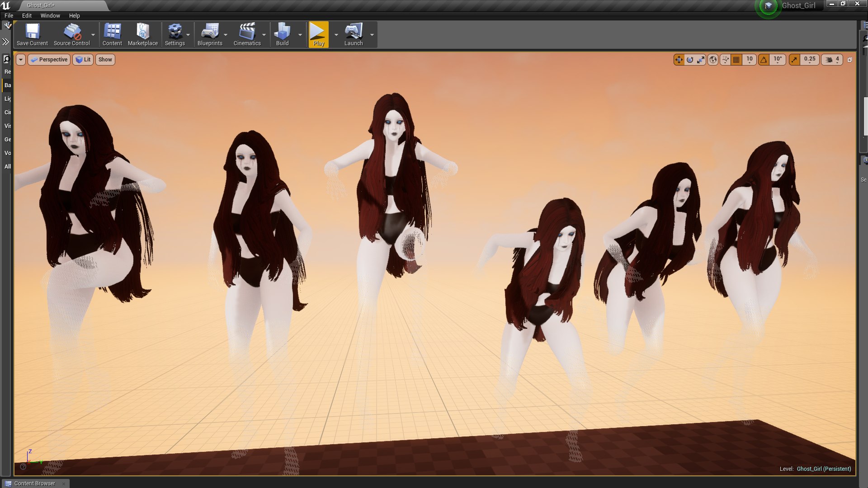Open the viewport Show menu

tap(105, 60)
